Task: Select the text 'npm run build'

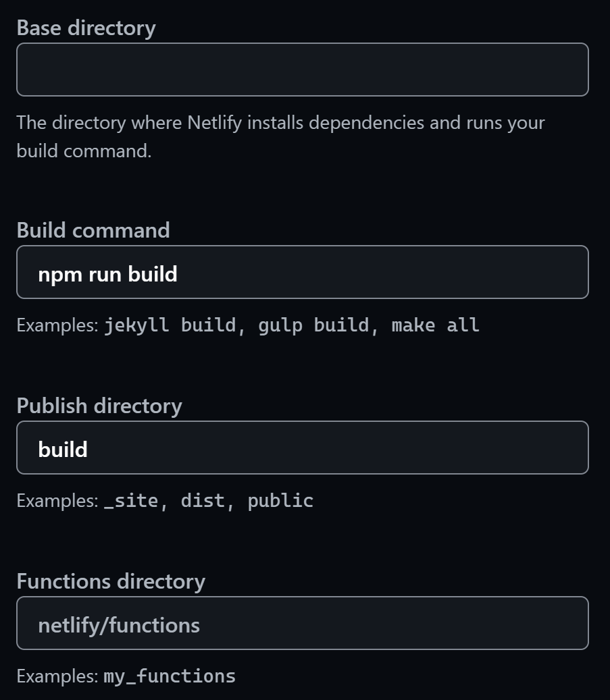Action: point(107,273)
